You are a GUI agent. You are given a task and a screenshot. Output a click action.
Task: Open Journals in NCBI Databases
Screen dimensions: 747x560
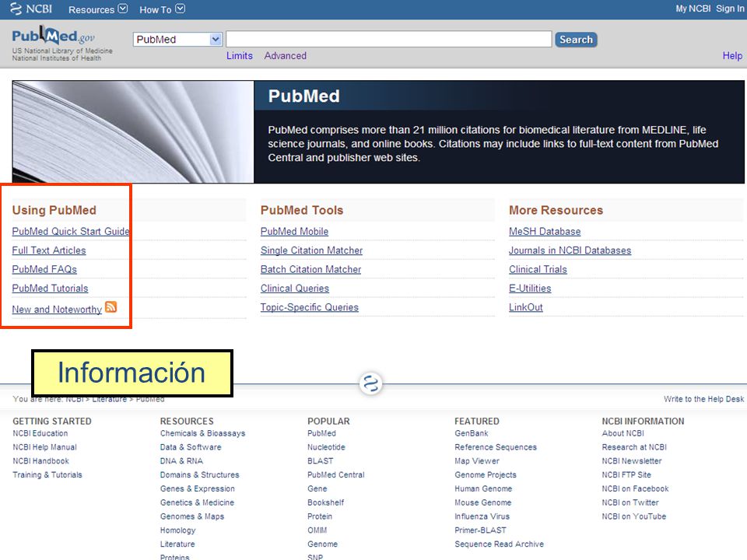tap(570, 250)
